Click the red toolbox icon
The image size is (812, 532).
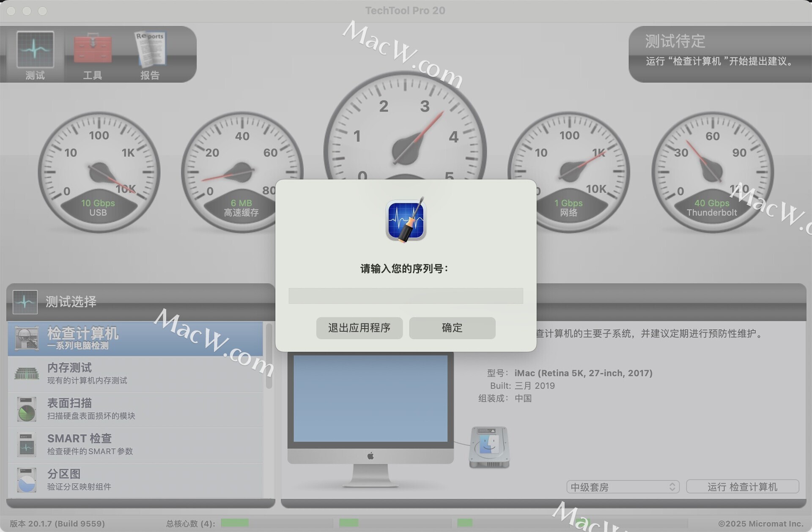click(93, 48)
